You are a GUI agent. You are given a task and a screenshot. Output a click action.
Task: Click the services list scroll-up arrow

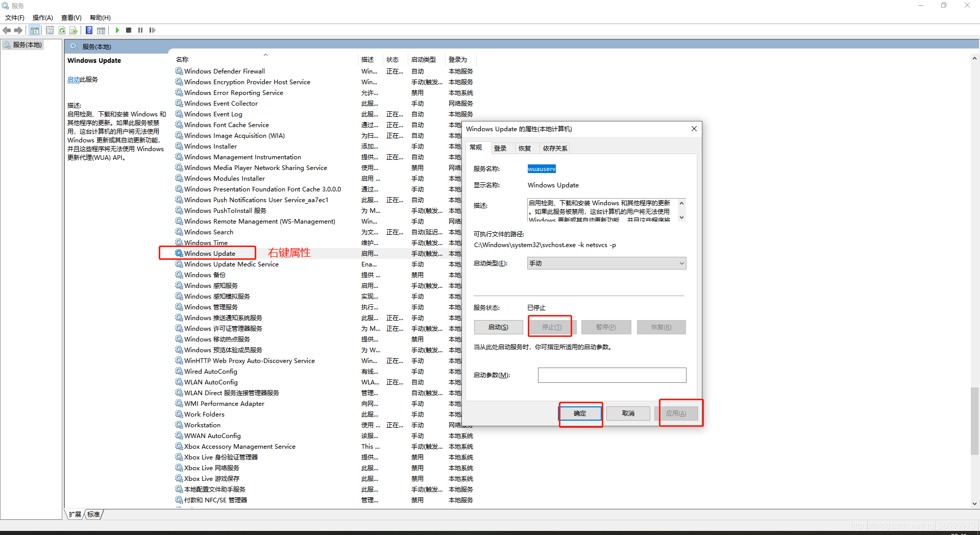pyautogui.click(x=974, y=59)
